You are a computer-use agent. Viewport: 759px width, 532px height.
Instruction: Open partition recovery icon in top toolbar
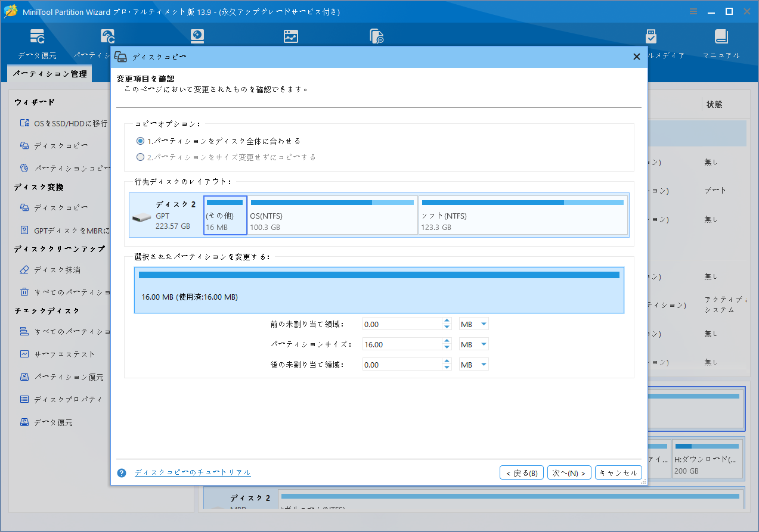tap(107, 36)
